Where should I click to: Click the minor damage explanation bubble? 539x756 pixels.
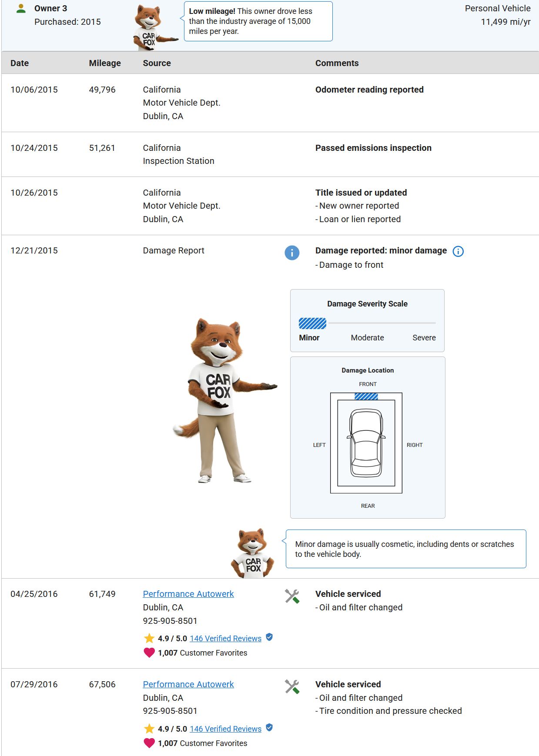click(405, 549)
